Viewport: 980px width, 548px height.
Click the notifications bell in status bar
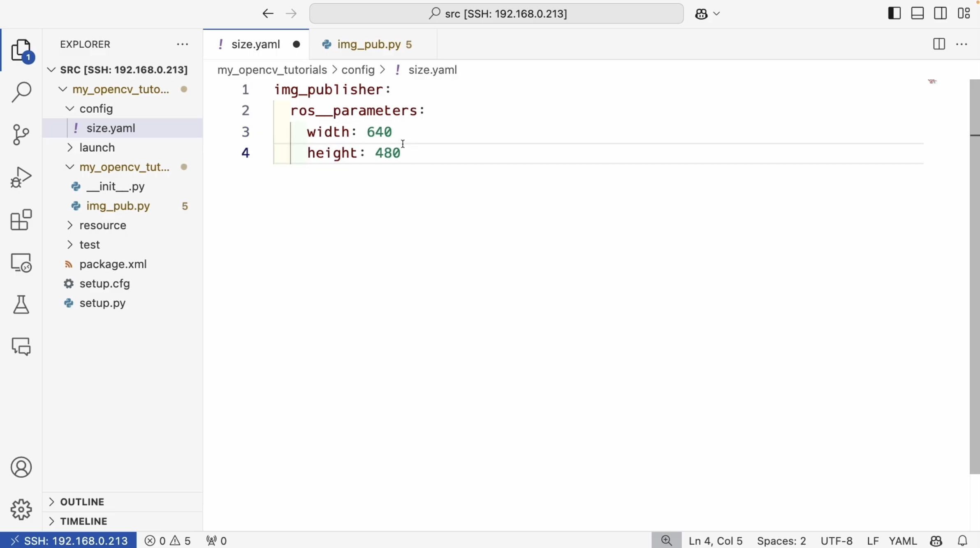tap(963, 541)
